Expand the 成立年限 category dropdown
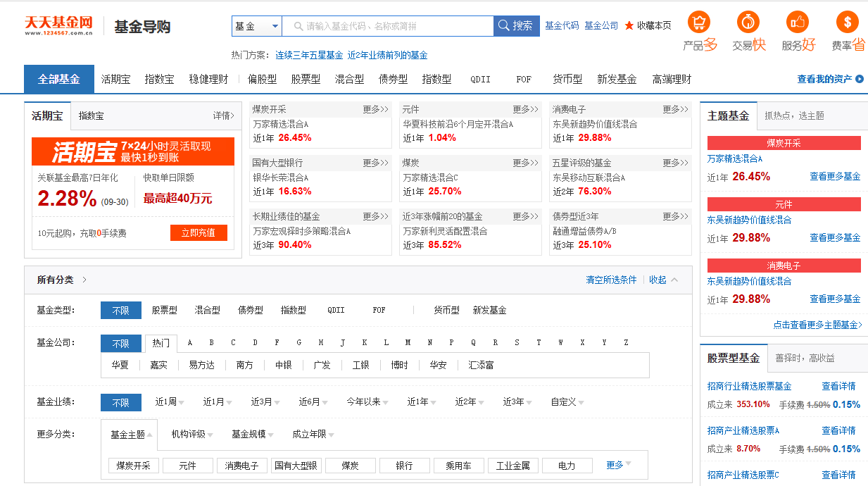 tap(313, 435)
